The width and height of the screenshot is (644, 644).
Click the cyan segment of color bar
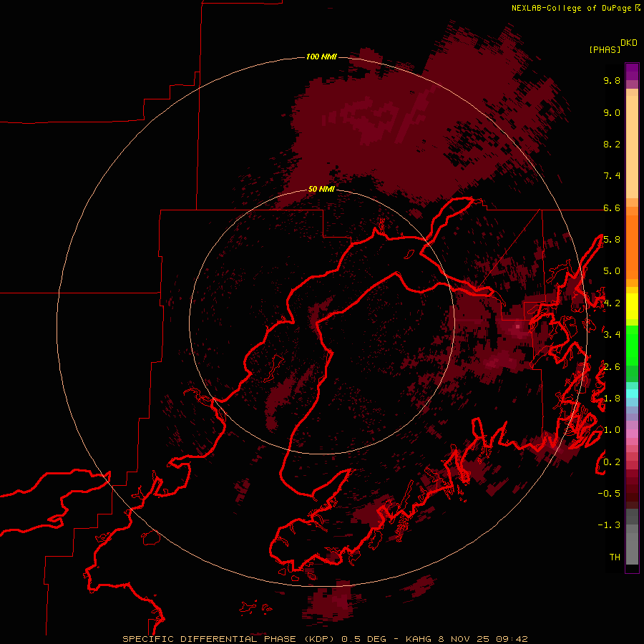click(632, 394)
